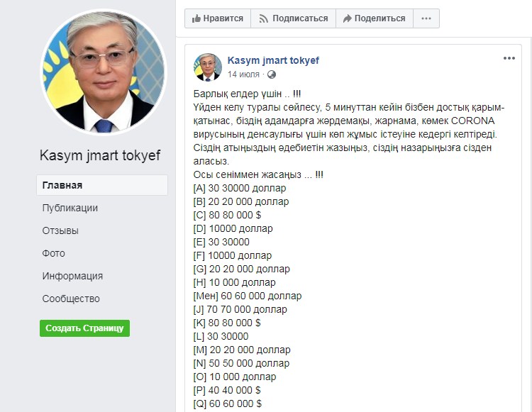The image size is (532, 412).
Task: Click the 14 июля post date
Action: 243,74
